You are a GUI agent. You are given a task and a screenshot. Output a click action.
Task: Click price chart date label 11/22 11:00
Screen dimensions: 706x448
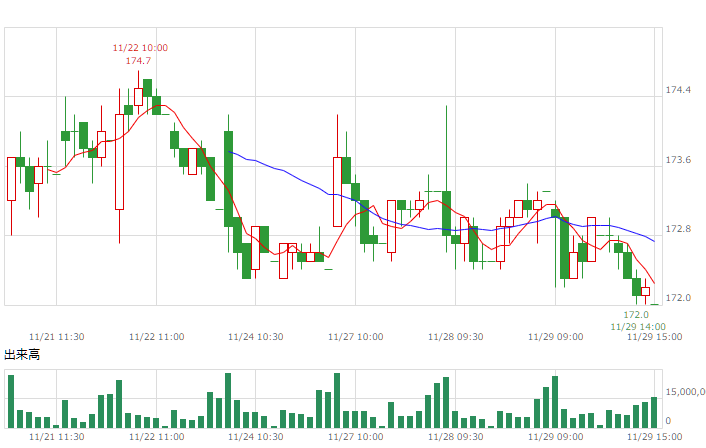[x=157, y=337]
